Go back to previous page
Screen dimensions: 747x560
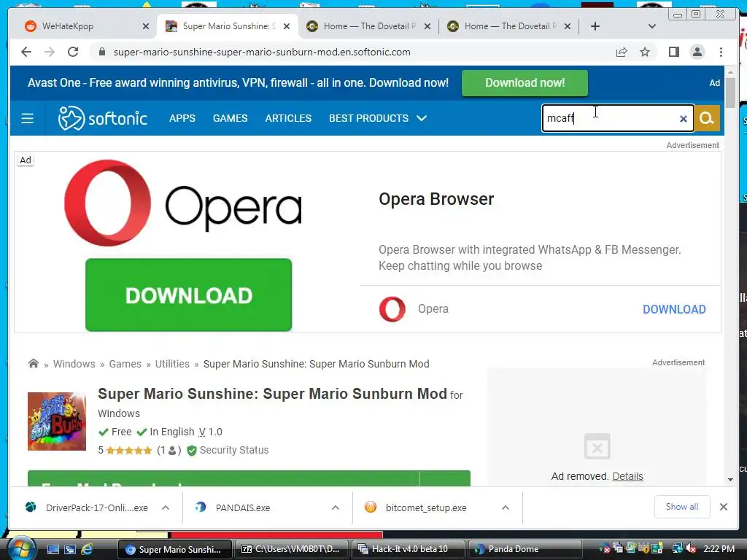pyautogui.click(x=26, y=52)
